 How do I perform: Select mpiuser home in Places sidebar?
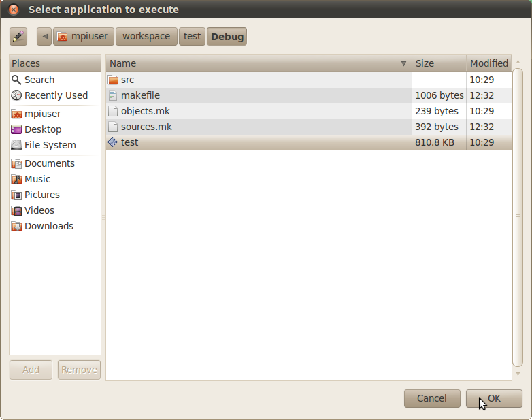55,114
